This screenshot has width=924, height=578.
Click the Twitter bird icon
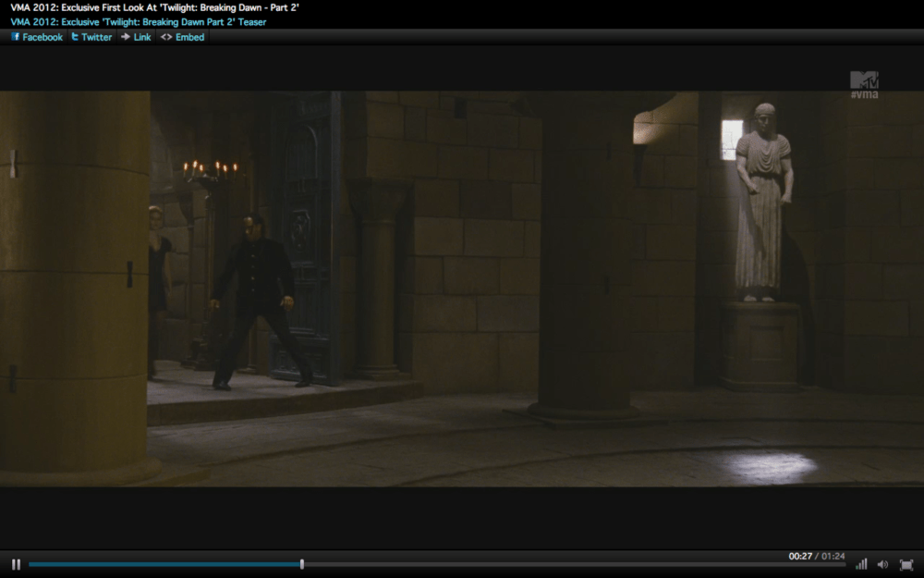pyautogui.click(x=75, y=37)
